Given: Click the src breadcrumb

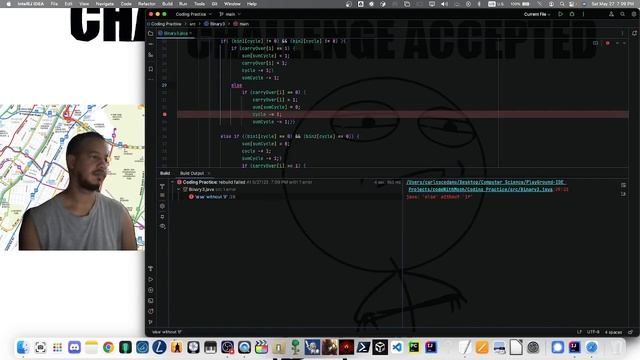Looking at the screenshot, I should (x=193, y=24).
